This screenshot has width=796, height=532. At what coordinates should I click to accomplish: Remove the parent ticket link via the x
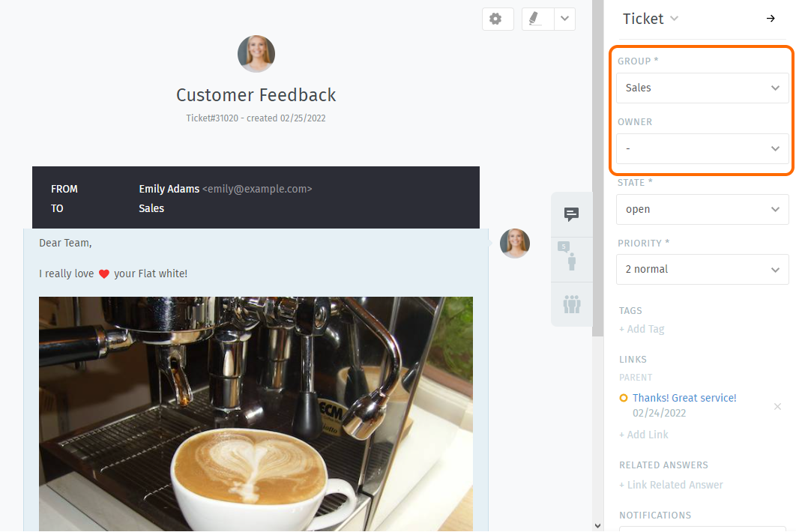(x=777, y=406)
